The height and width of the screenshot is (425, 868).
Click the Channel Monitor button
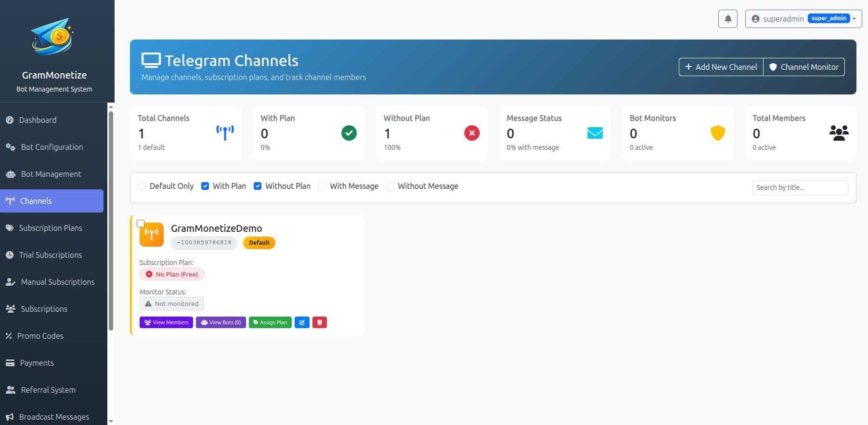804,67
